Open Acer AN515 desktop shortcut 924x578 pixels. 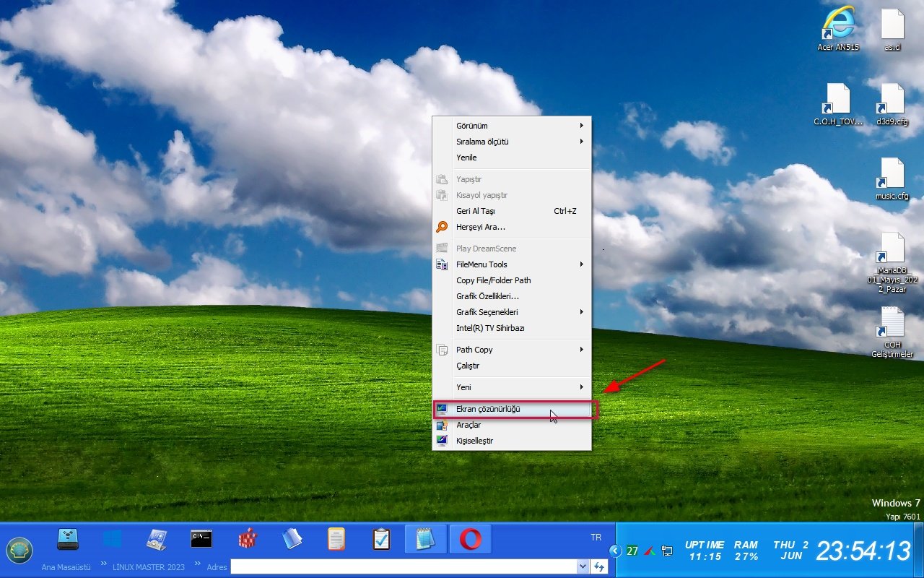click(840, 29)
